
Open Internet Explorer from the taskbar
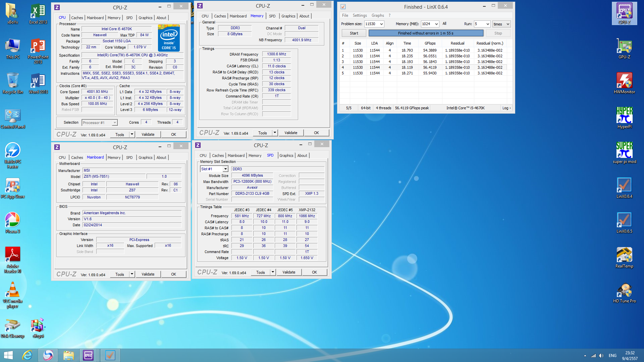point(28,355)
